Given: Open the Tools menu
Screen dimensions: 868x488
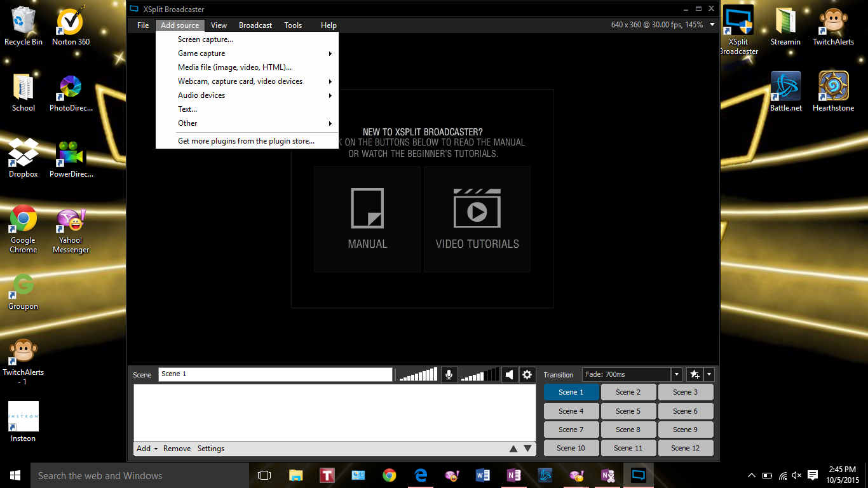Looking at the screenshot, I should (293, 25).
